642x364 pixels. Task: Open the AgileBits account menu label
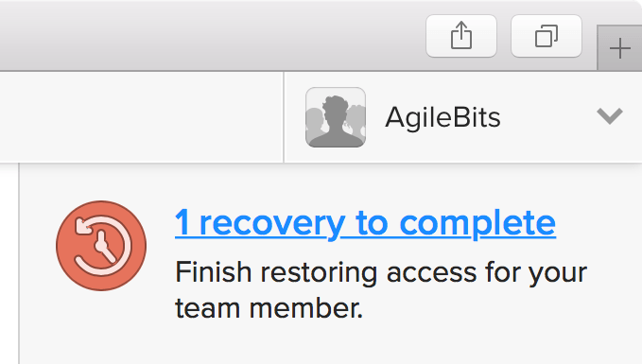442,117
